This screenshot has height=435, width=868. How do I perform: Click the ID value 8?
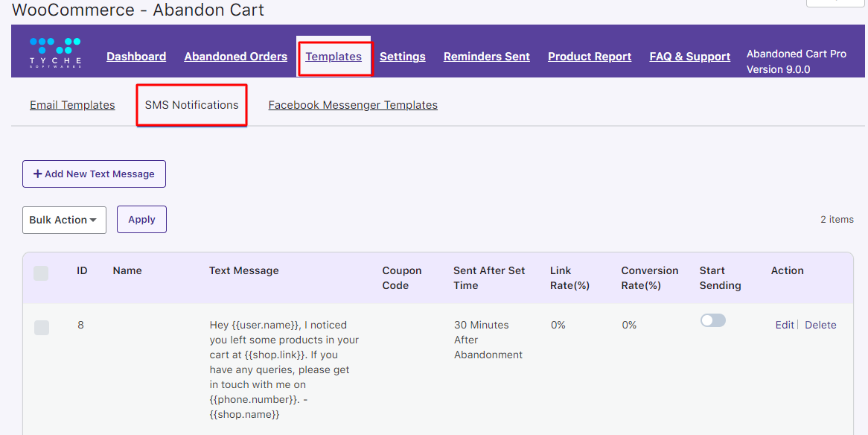click(81, 326)
